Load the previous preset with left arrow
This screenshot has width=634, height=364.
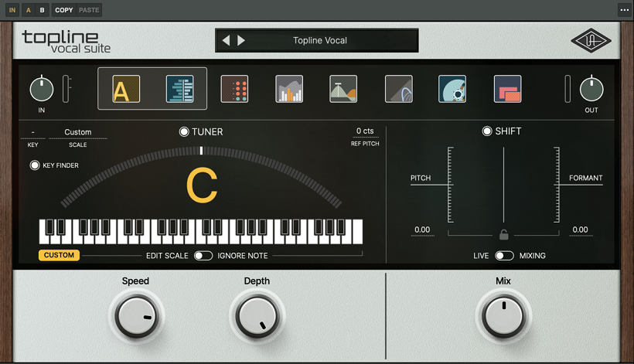(x=226, y=40)
